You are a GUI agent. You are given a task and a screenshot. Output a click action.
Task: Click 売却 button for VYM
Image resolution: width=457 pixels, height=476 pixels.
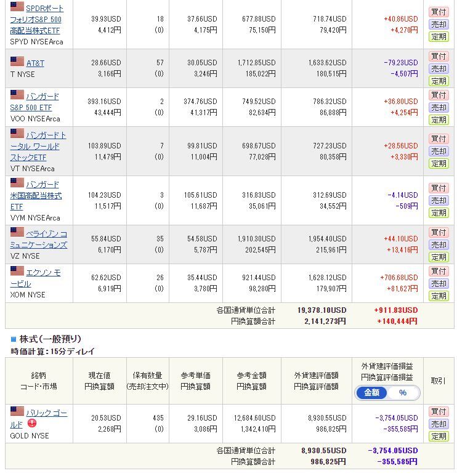(x=439, y=200)
